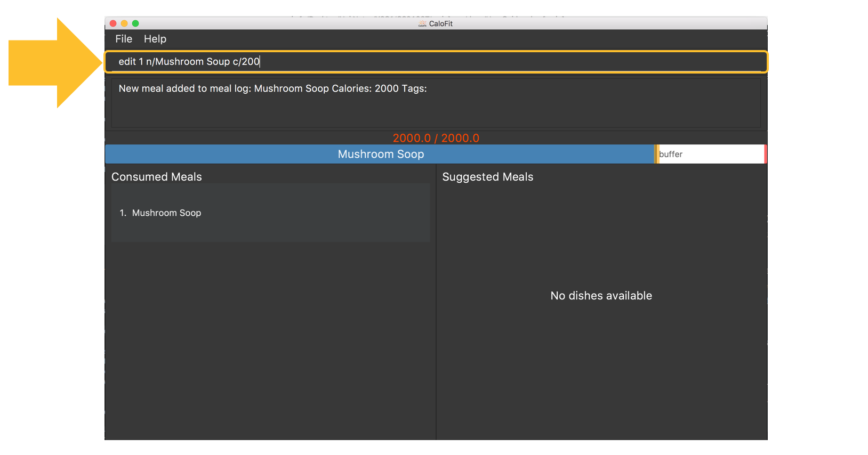The height and width of the screenshot is (455, 868).
Task: Click the No dishes available message
Action: pos(601,296)
